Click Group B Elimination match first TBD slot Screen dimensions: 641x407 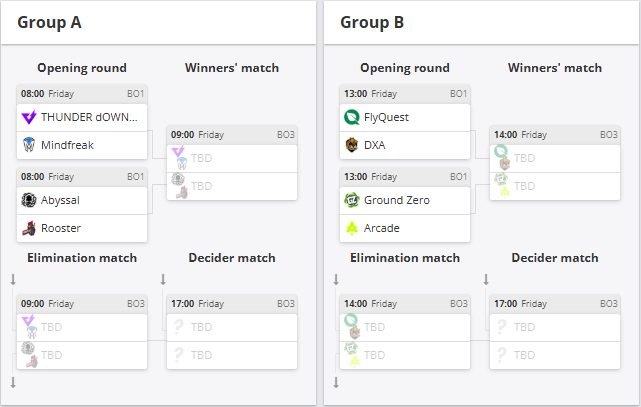click(405, 327)
